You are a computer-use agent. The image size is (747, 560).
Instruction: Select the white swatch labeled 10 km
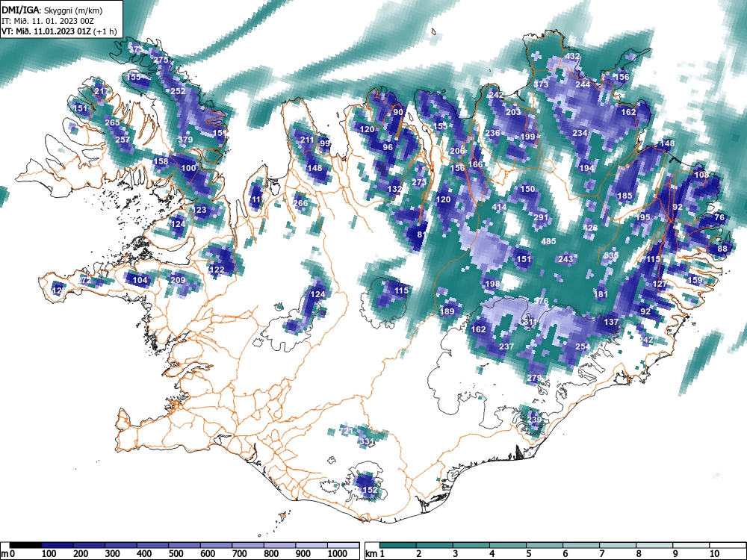[x=728, y=545]
